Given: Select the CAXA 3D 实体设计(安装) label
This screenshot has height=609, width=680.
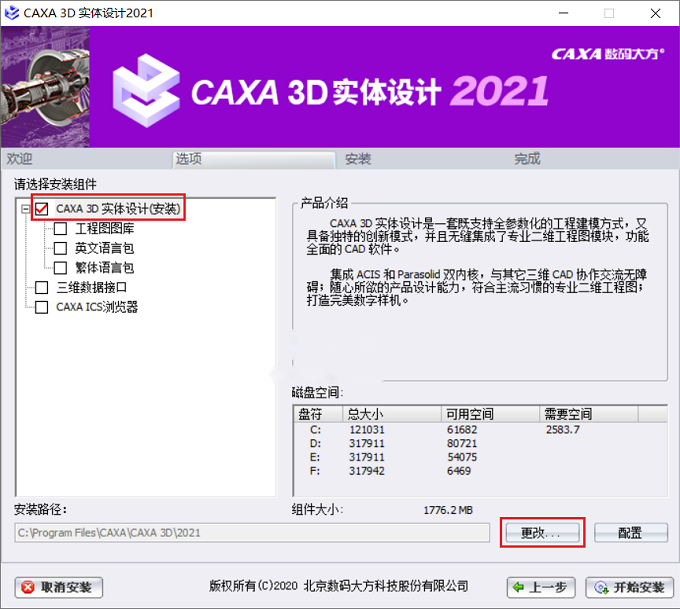Looking at the screenshot, I should tap(118, 209).
